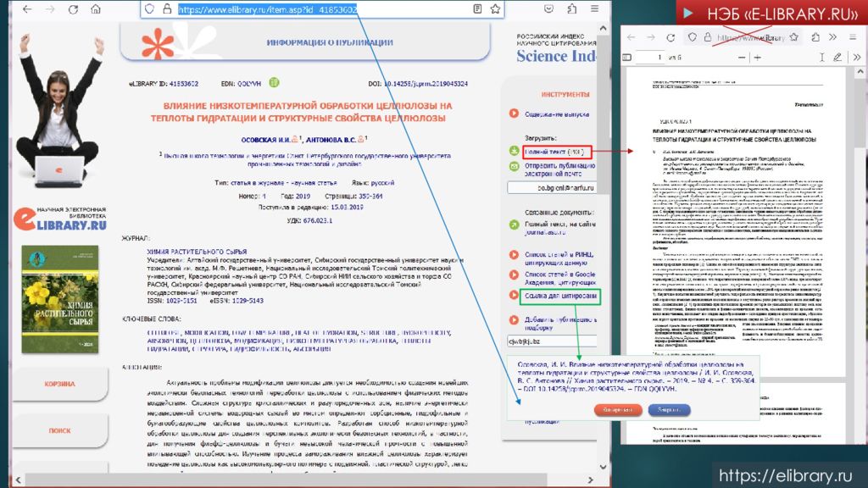Click shield tracking-protection icon in left browser
The height and width of the screenshot is (488, 868).
[149, 8]
